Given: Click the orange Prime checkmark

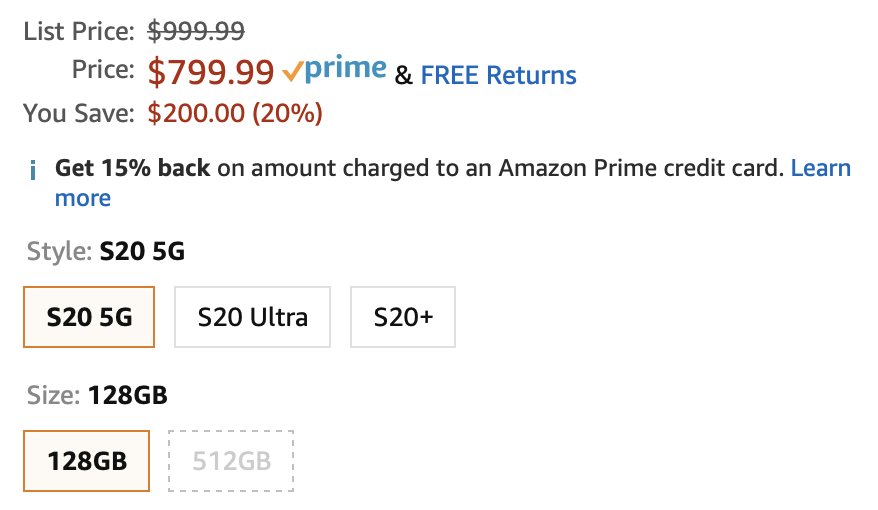Looking at the screenshot, I should coord(292,71).
